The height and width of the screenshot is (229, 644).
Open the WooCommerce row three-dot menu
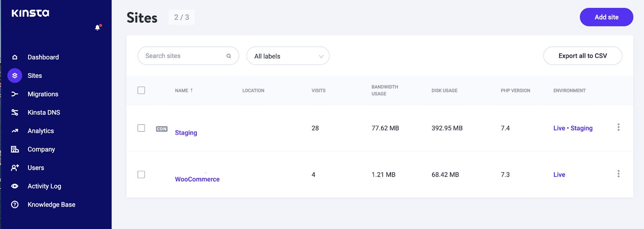point(618,174)
